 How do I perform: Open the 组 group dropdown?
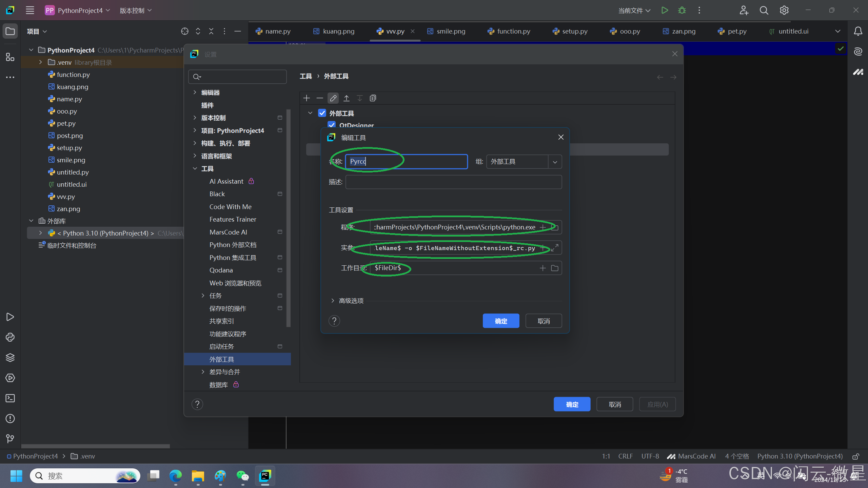tap(555, 162)
